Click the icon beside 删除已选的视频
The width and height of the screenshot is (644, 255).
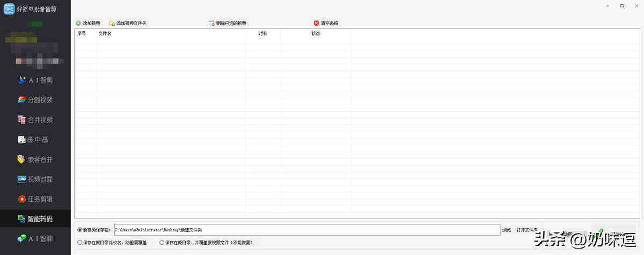pos(211,23)
